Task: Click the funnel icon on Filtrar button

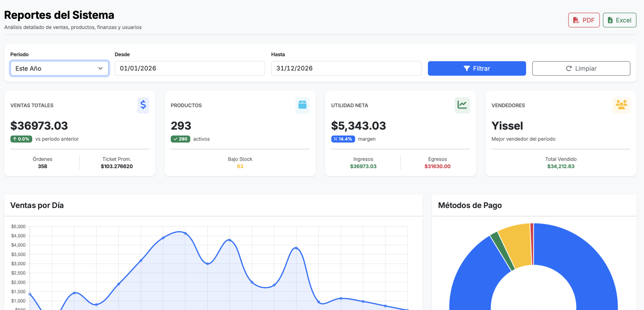Action: click(x=467, y=68)
